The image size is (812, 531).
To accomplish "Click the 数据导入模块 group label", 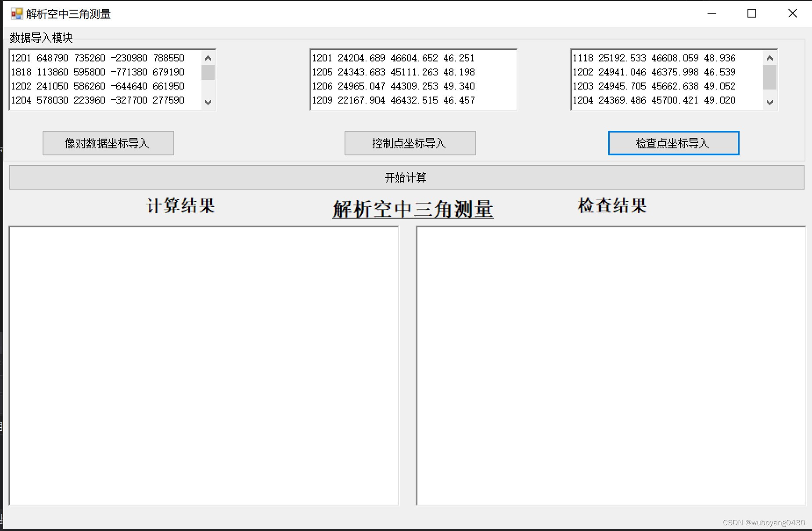I will [x=41, y=38].
